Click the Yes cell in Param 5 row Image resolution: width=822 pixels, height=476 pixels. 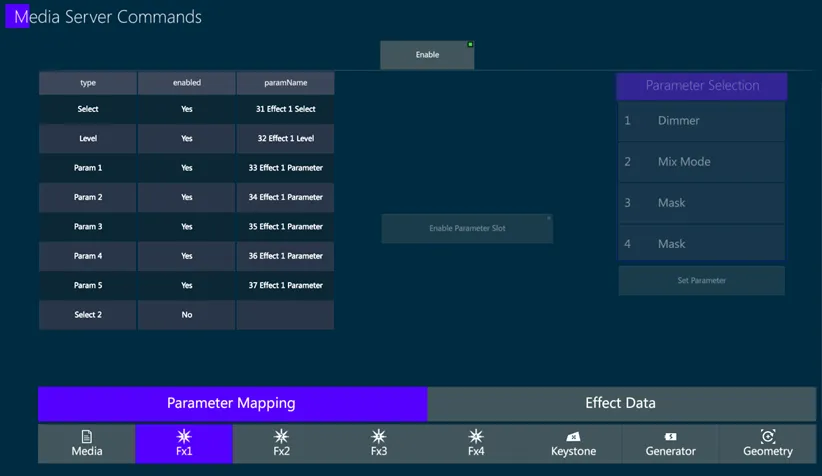pyautogui.click(x=187, y=285)
